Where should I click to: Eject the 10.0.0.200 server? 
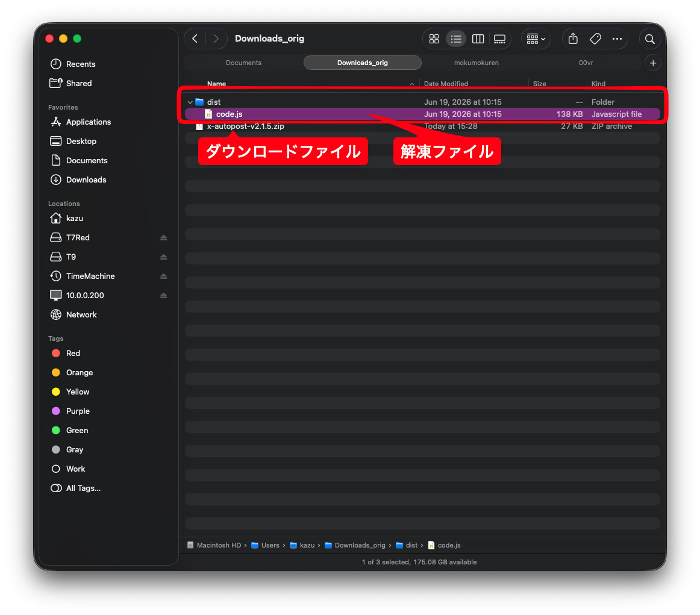(x=163, y=295)
